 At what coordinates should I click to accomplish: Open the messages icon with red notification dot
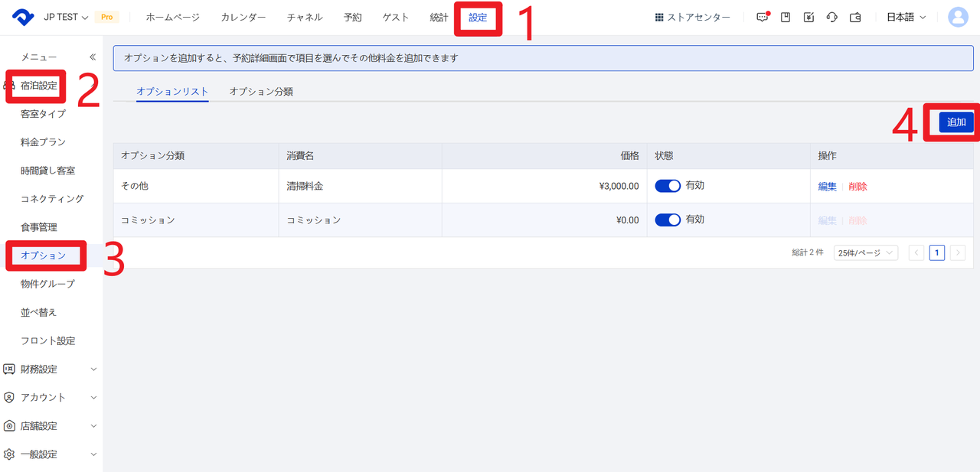pos(762,18)
